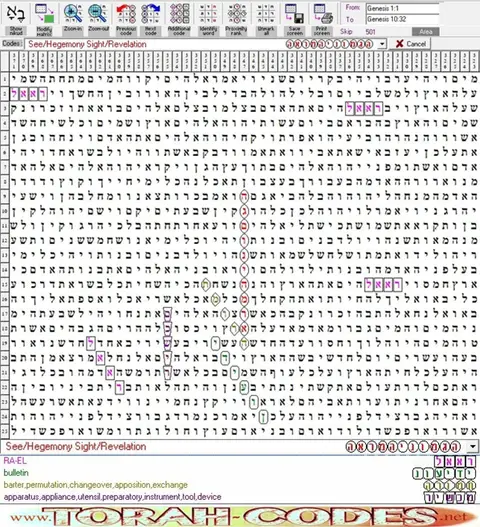Click the boxed Hebrew letters beside RA-EL
Image resolution: width=480 pixels, height=527 pixels.
coord(455,461)
